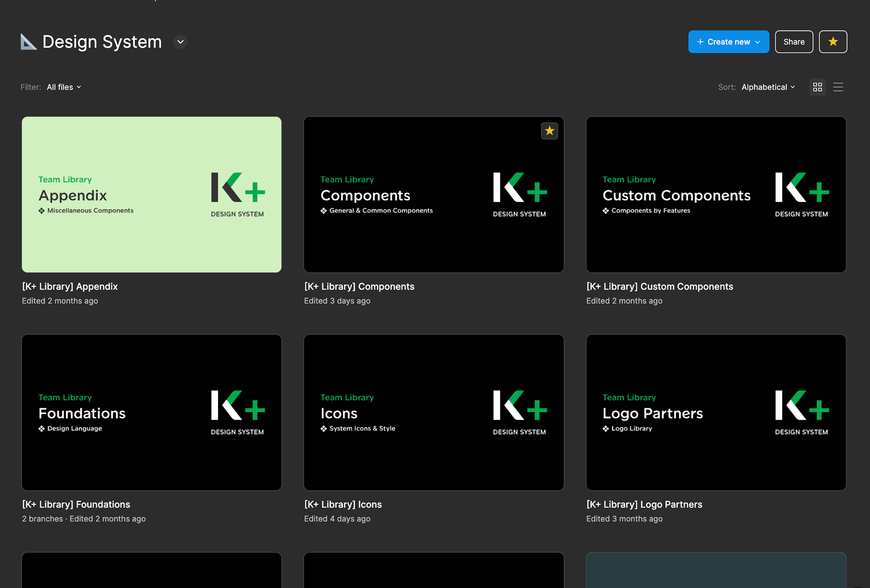
Task: Click the [K+ Library] Icons file name
Action: [x=343, y=504]
